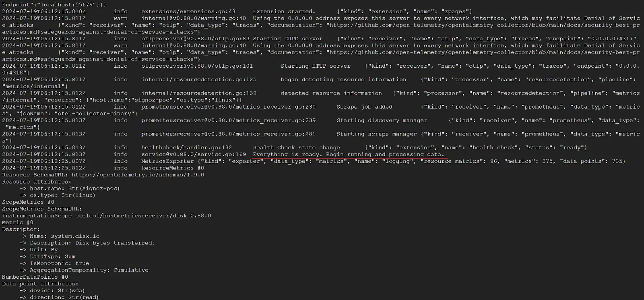Select timestamp 2024-07-19T06:12:25.812Z
Viewport: 644px width, 300px height.
[x=44, y=168]
